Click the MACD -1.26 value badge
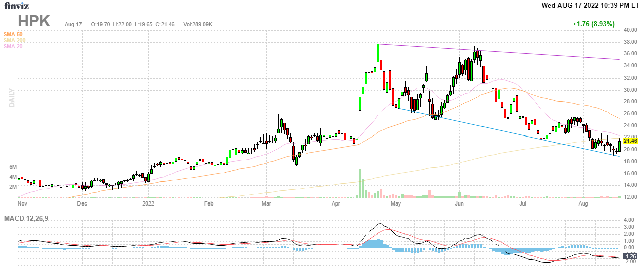The image size is (644, 273). [630, 257]
